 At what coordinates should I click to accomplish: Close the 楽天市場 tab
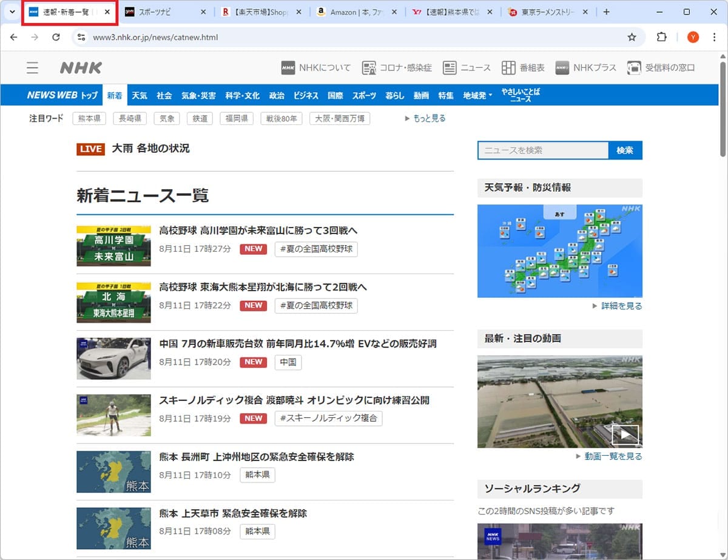[x=298, y=12]
